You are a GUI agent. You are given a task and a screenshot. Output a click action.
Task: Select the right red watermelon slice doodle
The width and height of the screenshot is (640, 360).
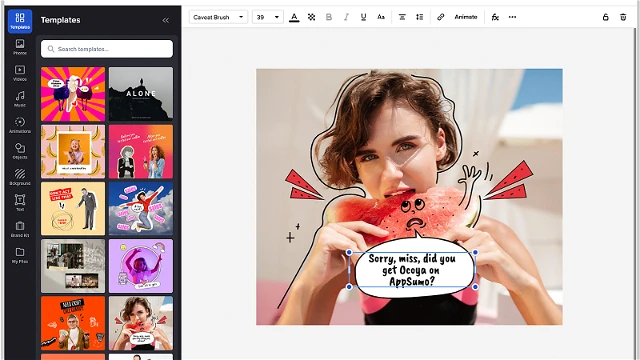point(508,180)
